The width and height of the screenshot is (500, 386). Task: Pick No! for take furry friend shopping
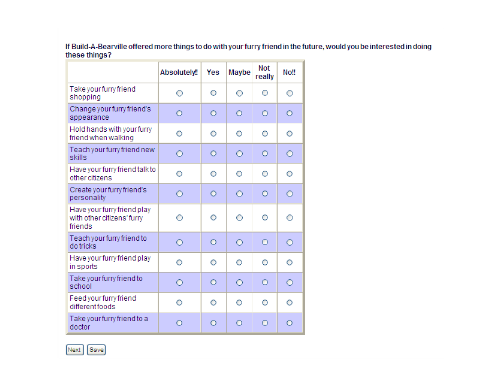tap(289, 93)
